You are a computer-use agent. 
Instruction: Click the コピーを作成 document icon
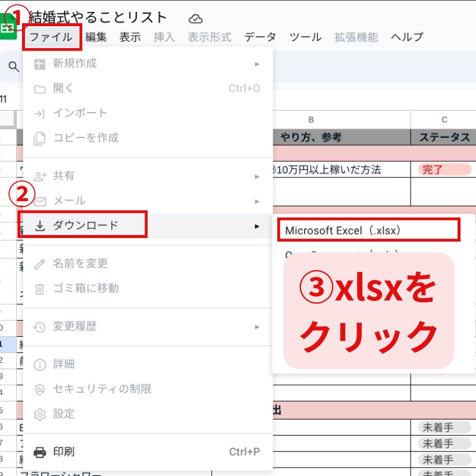[x=39, y=139]
